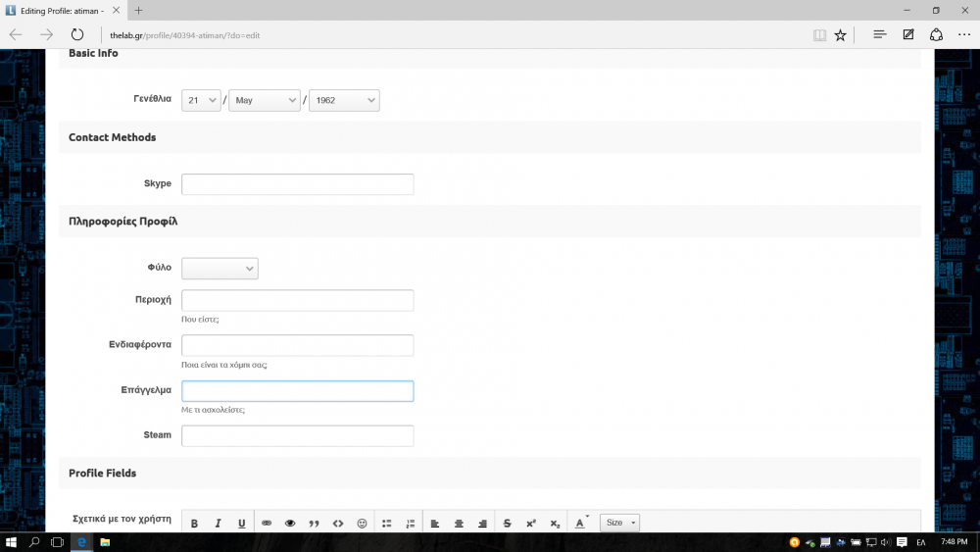Screen dimensions: 980x552
Task: Click the Contact Methods heading
Action: click(113, 137)
